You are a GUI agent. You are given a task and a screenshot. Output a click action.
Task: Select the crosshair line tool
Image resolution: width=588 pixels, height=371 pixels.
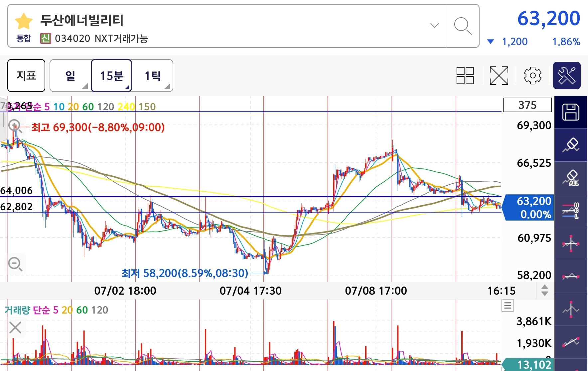pyautogui.click(x=571, y=244)
